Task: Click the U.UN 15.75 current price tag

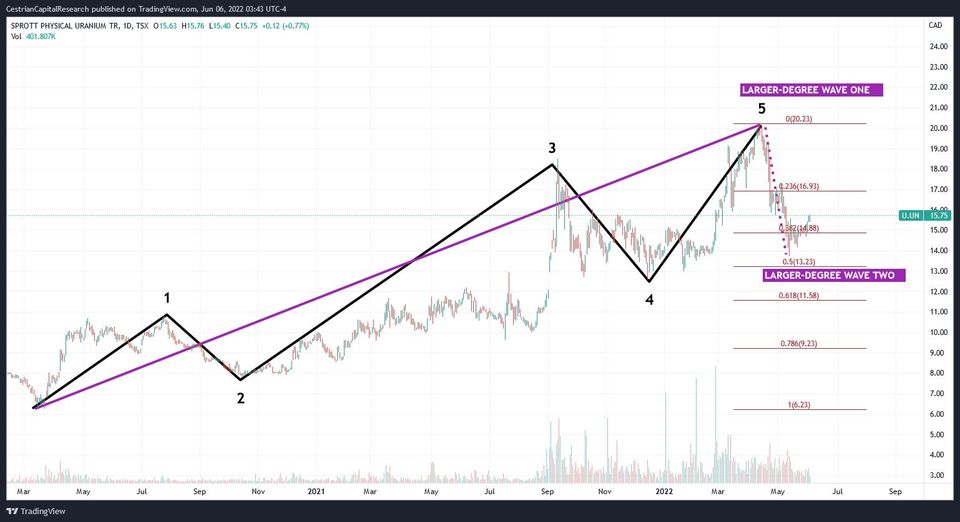Action: 924,215
